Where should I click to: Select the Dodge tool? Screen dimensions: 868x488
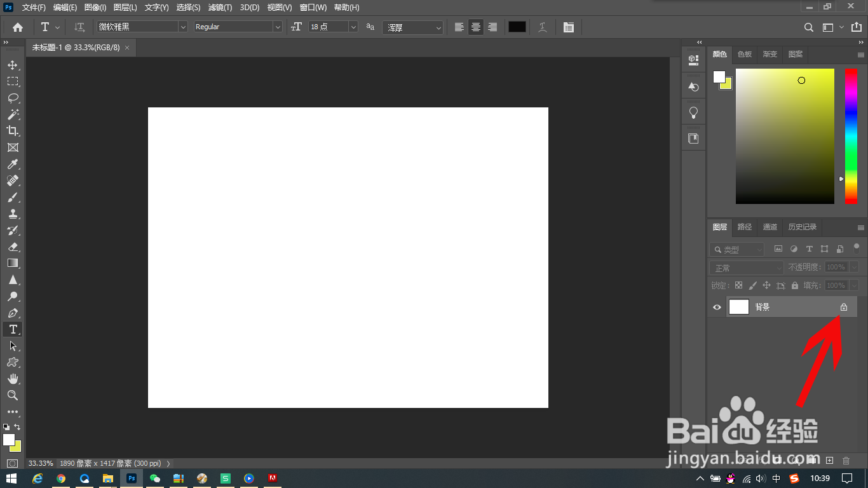tap(13, 296)
